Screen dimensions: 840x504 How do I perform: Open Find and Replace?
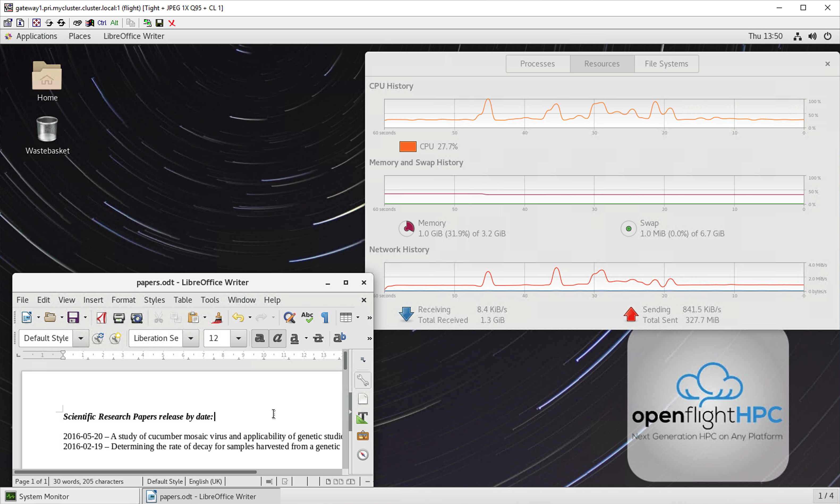point(289,317)
